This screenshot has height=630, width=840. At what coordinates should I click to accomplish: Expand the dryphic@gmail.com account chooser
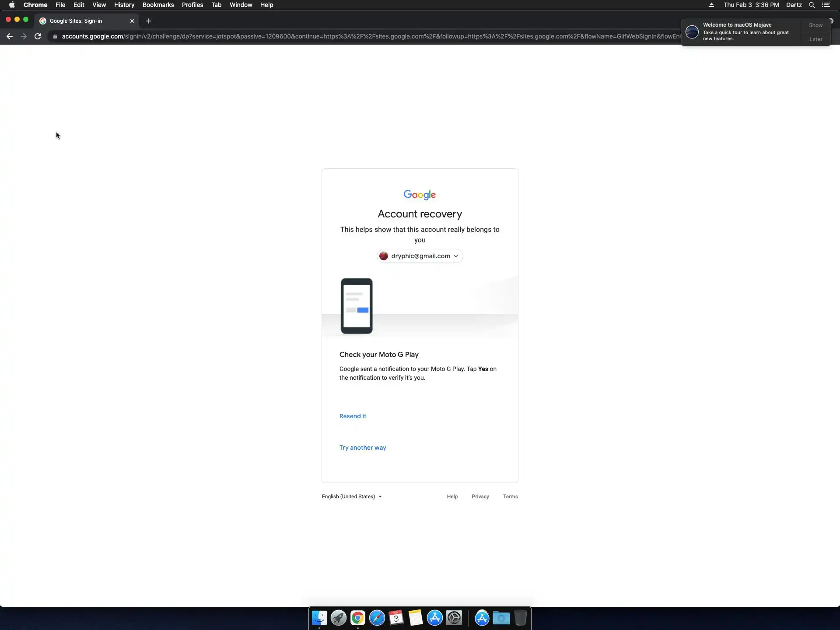pos(420,256)
